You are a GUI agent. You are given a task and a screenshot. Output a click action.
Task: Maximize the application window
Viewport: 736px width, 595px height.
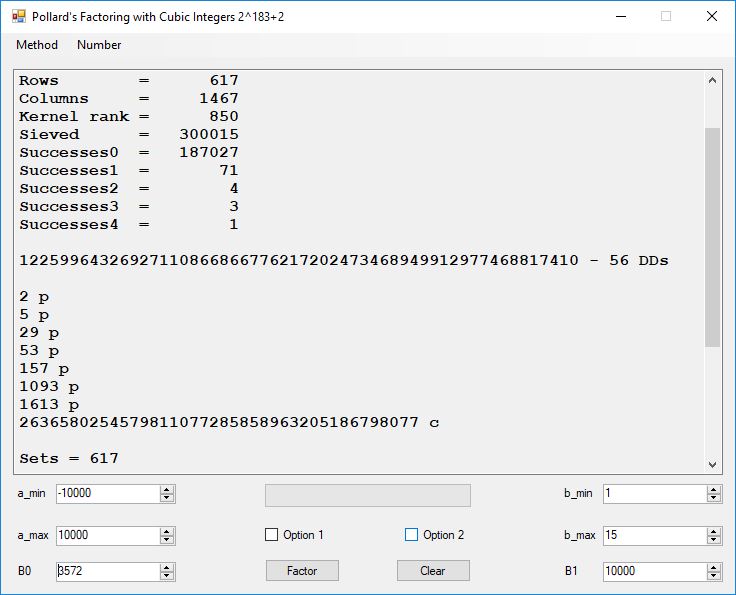tap(666, 16)
